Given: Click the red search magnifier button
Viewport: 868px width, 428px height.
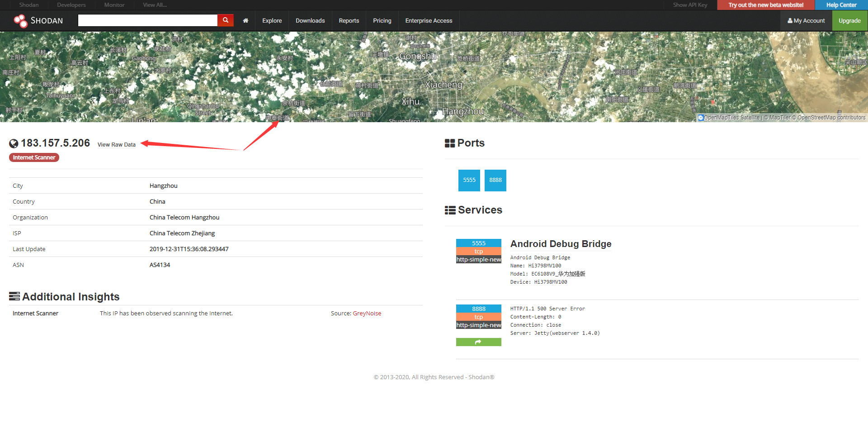Looking at the screenshot, I should [226, 20].
